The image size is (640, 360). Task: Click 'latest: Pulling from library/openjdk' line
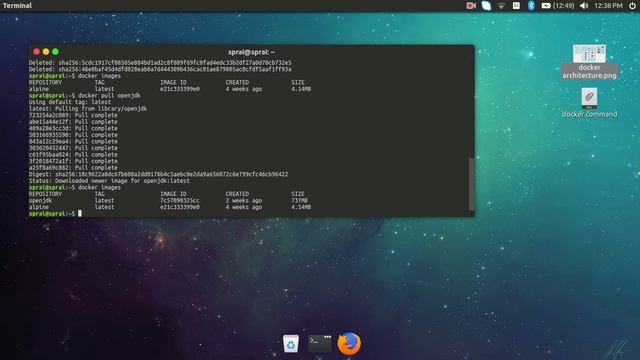click(x=88, y=109)
